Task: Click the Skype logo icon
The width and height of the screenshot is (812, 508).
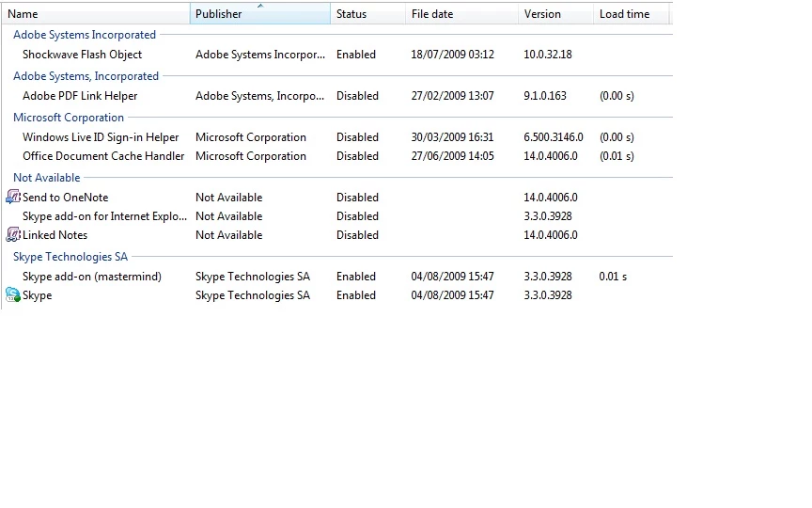Action: point(13,295)
